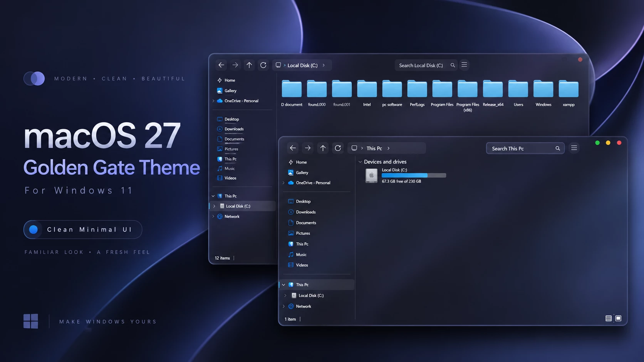Switch to large icons view in This Pc window

pos(618,319)
